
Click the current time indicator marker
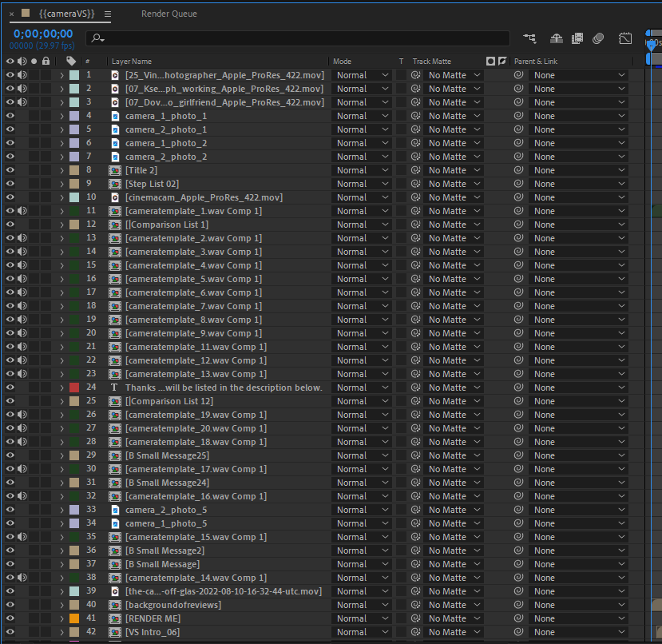652,45
